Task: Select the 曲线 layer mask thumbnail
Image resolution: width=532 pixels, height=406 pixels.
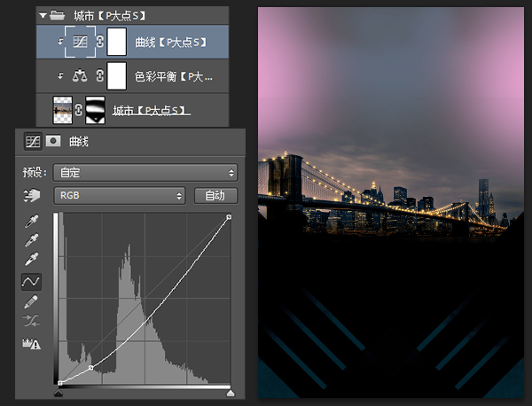Action: [x=117, y=42]
